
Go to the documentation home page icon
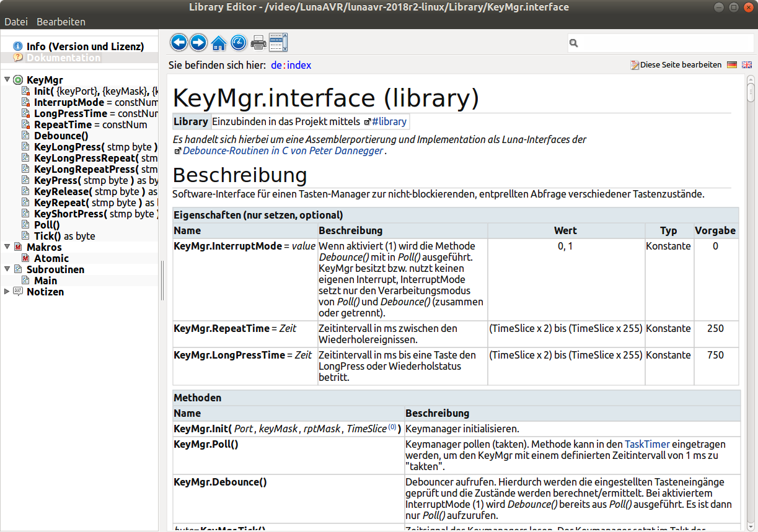point(218,43)
